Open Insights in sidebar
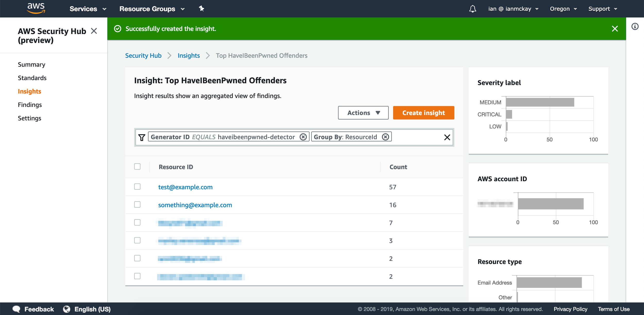 [29, 91]
